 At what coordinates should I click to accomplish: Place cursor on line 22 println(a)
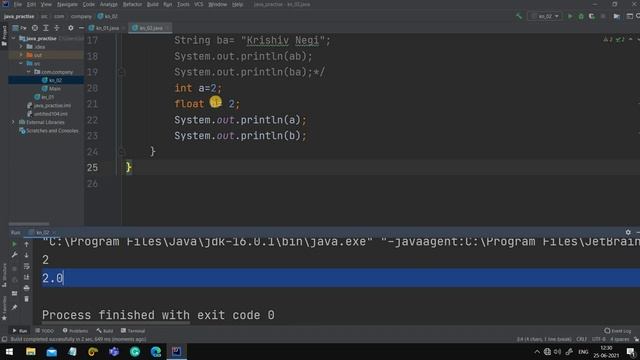240,120
